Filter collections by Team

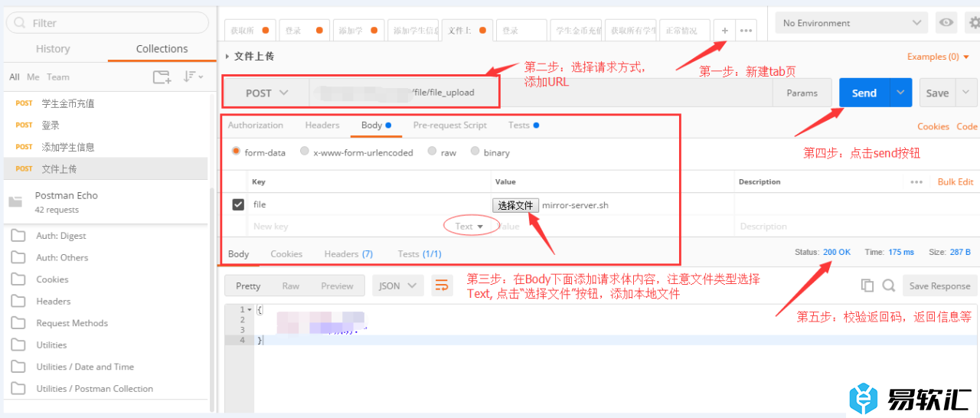tap(58, 77)
